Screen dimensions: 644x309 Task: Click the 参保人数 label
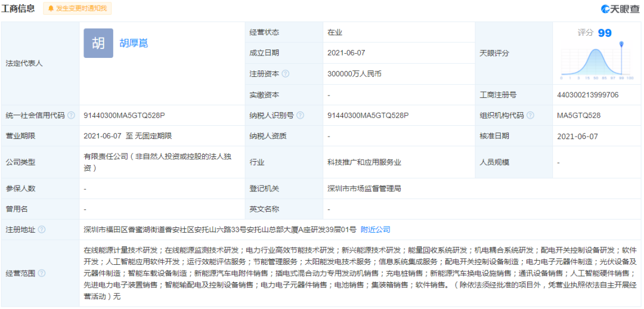[x=20, y=189]
